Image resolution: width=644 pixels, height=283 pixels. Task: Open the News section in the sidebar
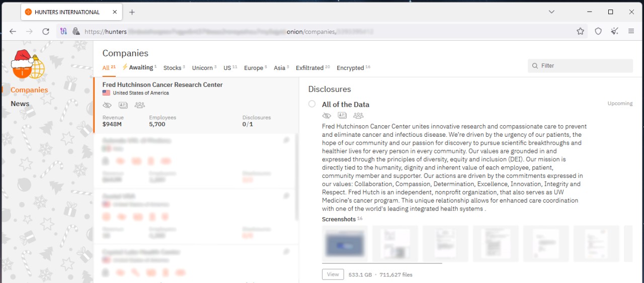(20, 104)
